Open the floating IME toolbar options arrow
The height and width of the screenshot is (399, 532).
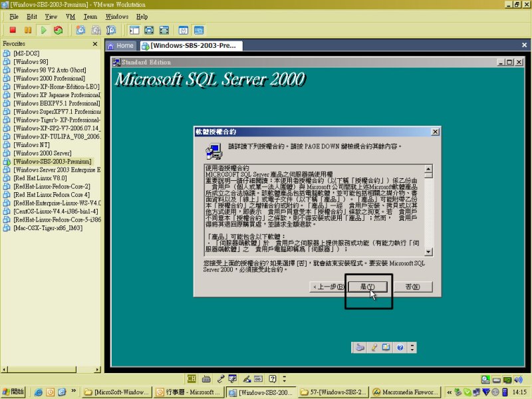coord(412,347)
